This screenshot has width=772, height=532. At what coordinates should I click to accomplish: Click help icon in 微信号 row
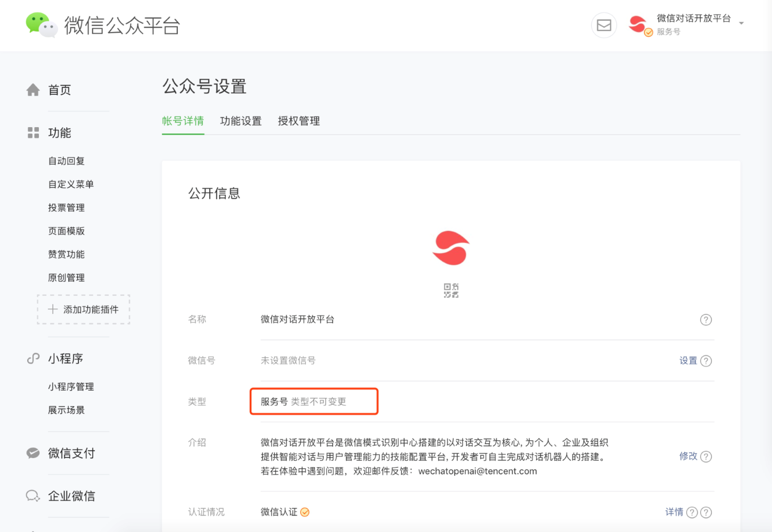(706, 361)
